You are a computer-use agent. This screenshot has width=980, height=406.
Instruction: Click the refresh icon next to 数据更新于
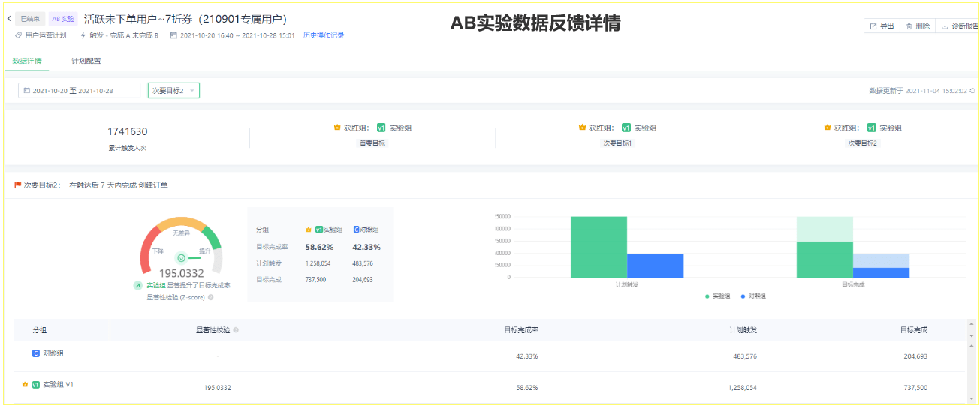pyautogui.click(x=972, y=91)
